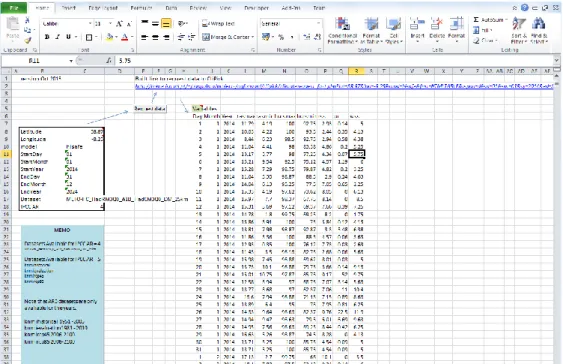Image resolution: width=563 pixels, height=364 pixels.
Task: Select the MEMO cell
Action: pos(62,230)
